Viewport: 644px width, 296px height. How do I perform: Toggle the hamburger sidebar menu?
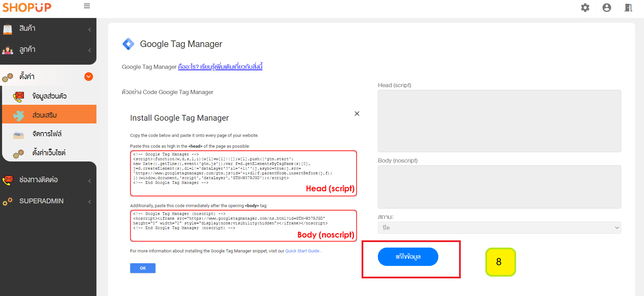tap(87, 6)
